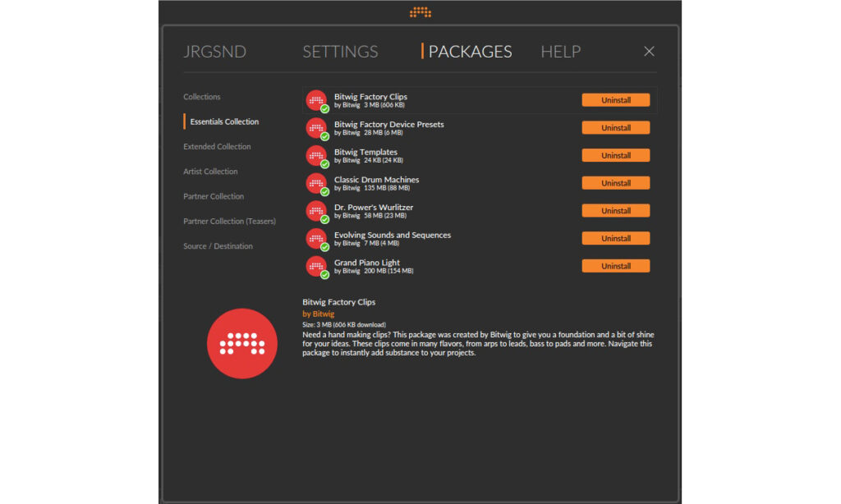Open the JRGSND user tab
Screen dimensions: 841x504
[214, 52]
